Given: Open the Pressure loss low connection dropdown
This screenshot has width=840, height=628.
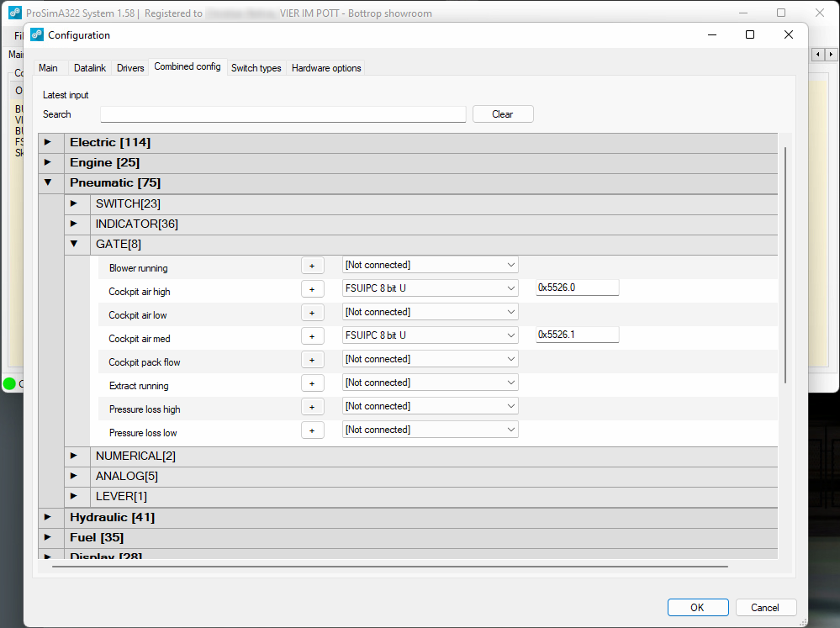Looking at the screenshot, I should point(430,430).
